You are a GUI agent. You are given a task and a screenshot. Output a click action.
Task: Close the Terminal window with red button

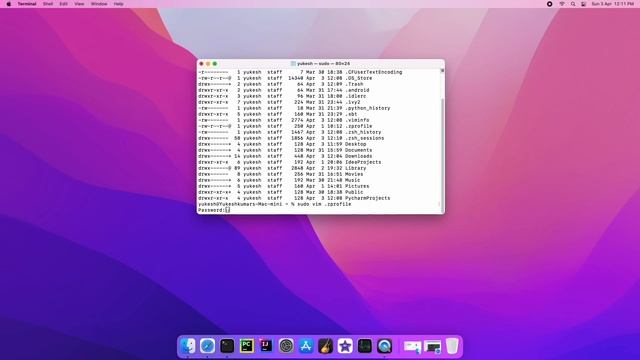tap(201, 64)
